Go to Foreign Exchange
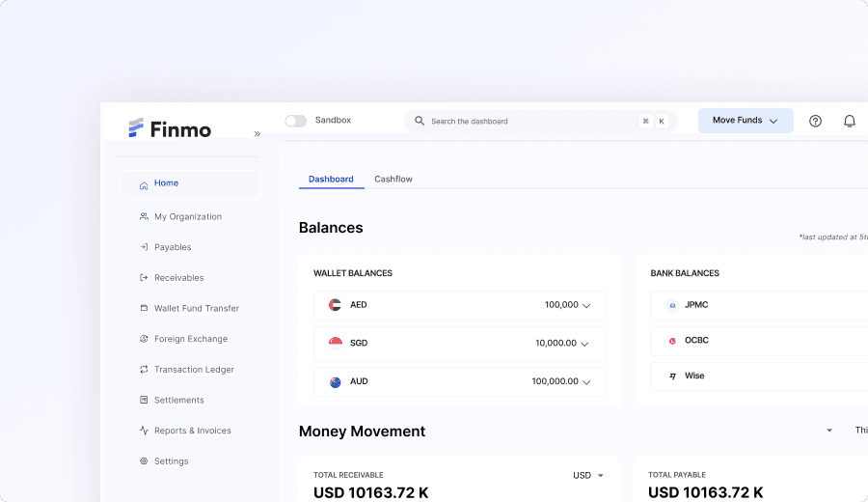This screenshot has width=868, height=502. click(x=190, y=338)
